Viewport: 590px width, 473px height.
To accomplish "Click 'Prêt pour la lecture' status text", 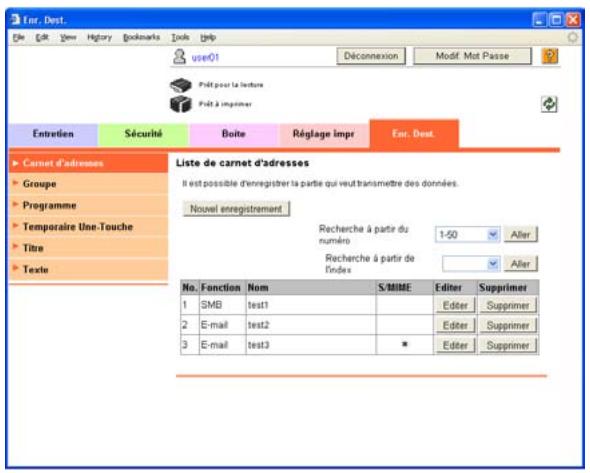I will [231, 85].
